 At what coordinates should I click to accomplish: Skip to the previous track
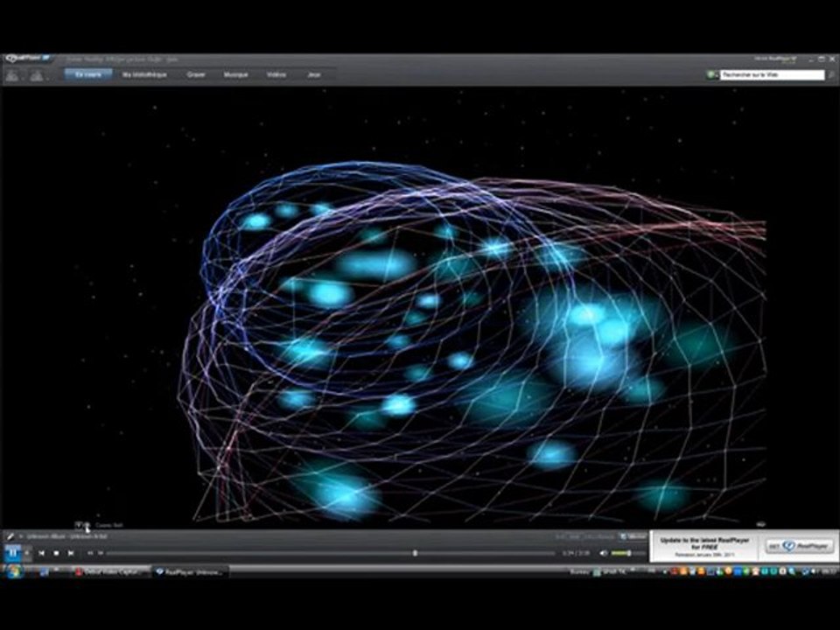pyautogui.click(x=42, y=553)
